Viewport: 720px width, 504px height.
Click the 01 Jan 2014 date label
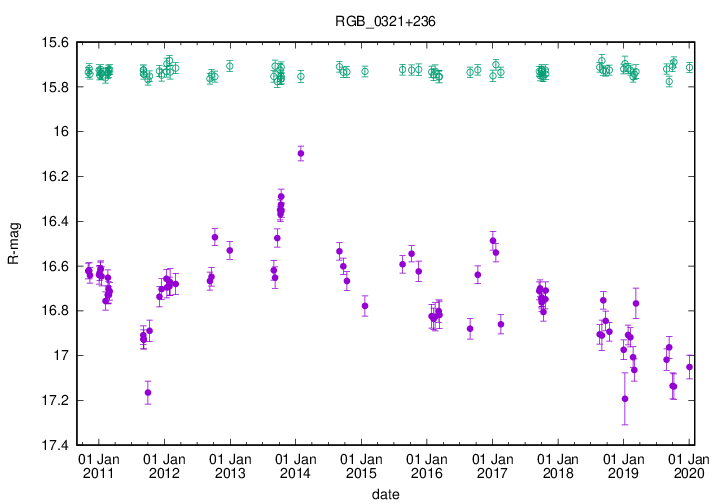[x=295, y=465]
